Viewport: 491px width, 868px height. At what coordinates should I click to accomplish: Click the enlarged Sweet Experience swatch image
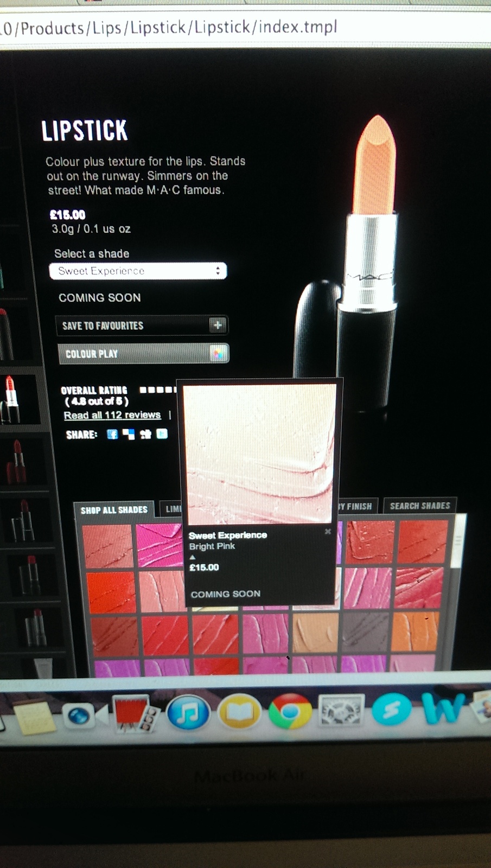click(x=259, y=454)
